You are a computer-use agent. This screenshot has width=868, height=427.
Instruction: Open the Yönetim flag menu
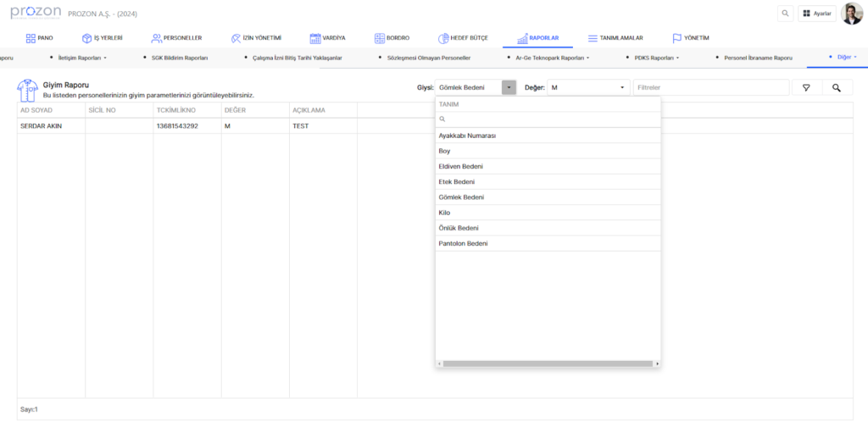(690, 38)
